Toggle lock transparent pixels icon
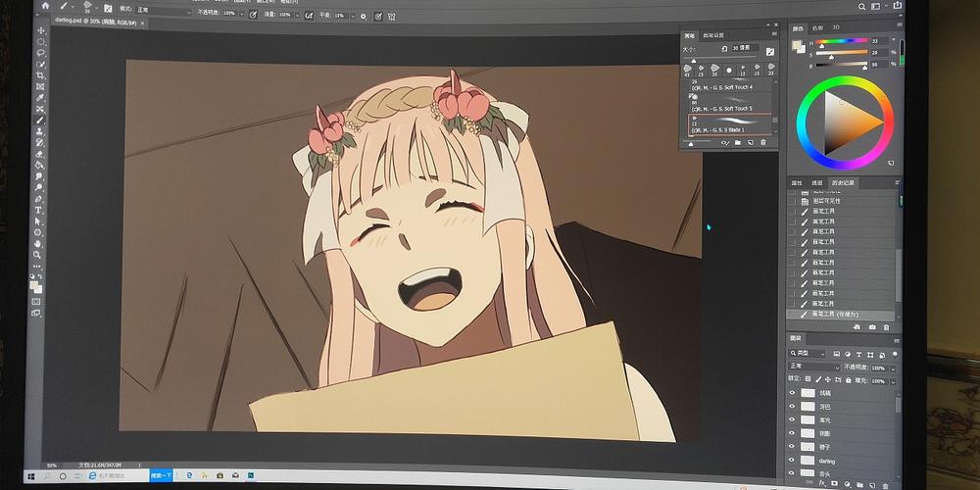Screen dimensions: 980x490 pos(808,379)
